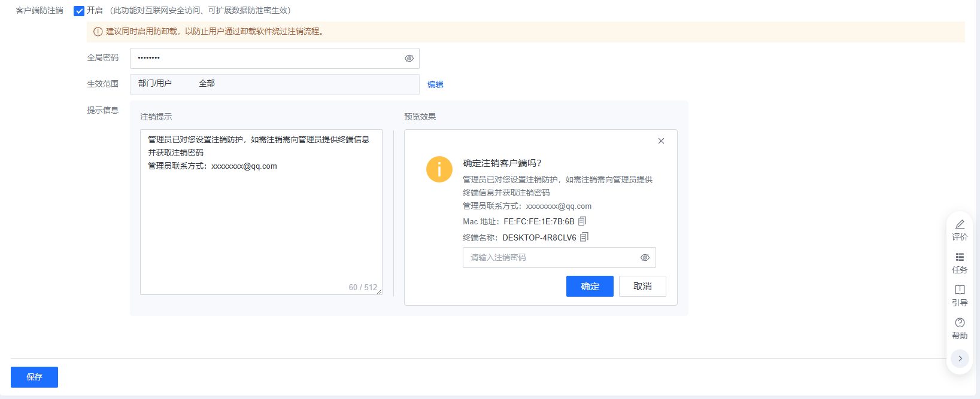Screen dimensions: 980x399
Task: Click the warning icon in the orange notice bar
Action: tap(98, 32)
